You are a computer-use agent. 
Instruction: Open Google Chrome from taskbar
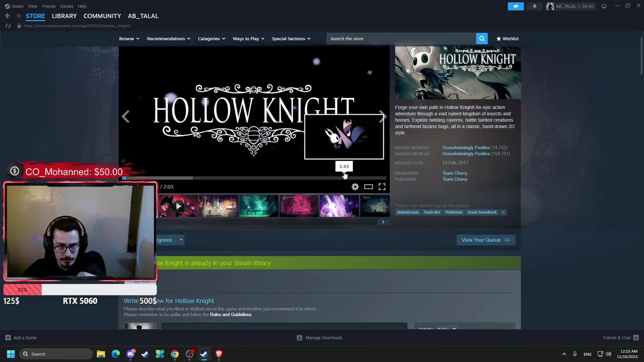pyautogui.click(x=175, y=354)
